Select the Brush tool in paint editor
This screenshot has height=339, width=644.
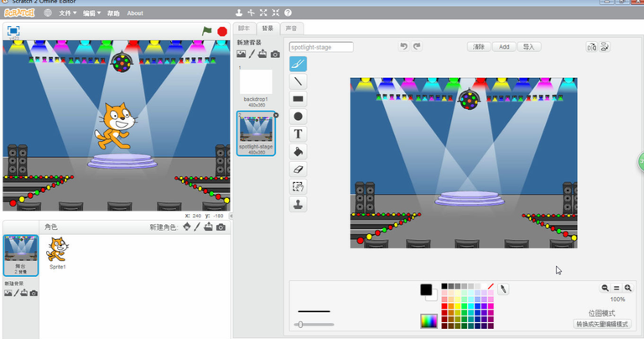click(x=299, y=64)
